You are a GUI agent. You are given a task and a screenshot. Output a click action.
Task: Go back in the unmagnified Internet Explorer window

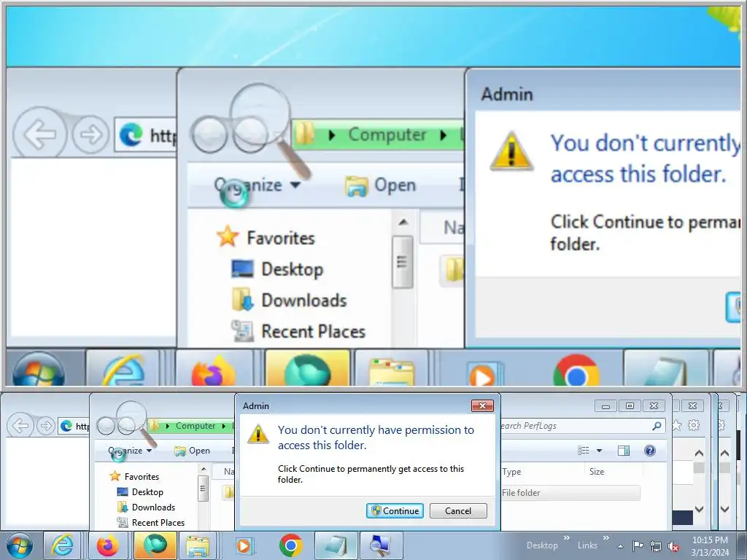point(20,425)
